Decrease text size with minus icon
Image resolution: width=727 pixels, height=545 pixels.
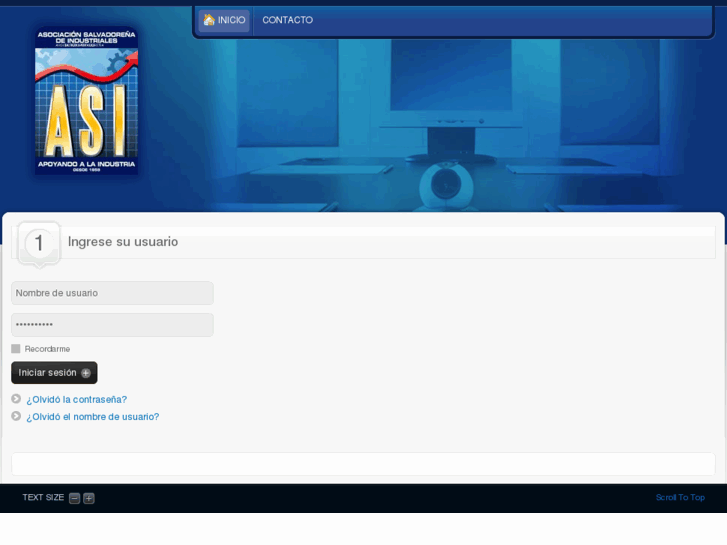[x=74, y=498]
